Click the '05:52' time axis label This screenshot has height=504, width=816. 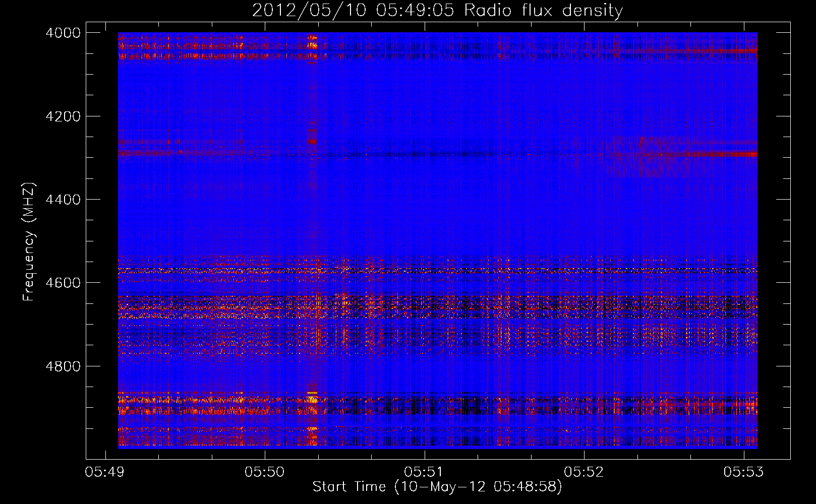(584, 472)
